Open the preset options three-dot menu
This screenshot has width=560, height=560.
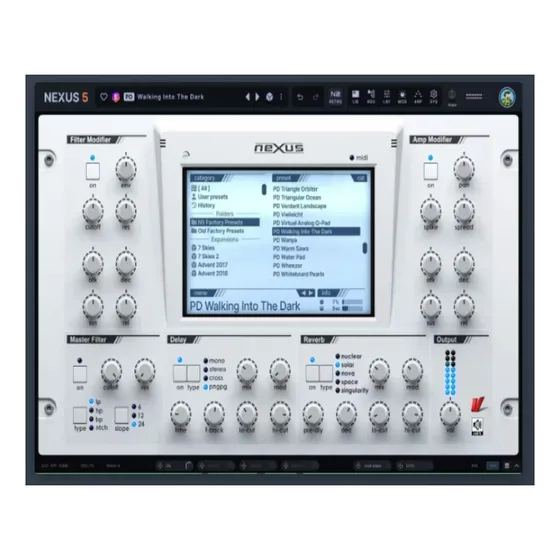(x=281, y=97)
